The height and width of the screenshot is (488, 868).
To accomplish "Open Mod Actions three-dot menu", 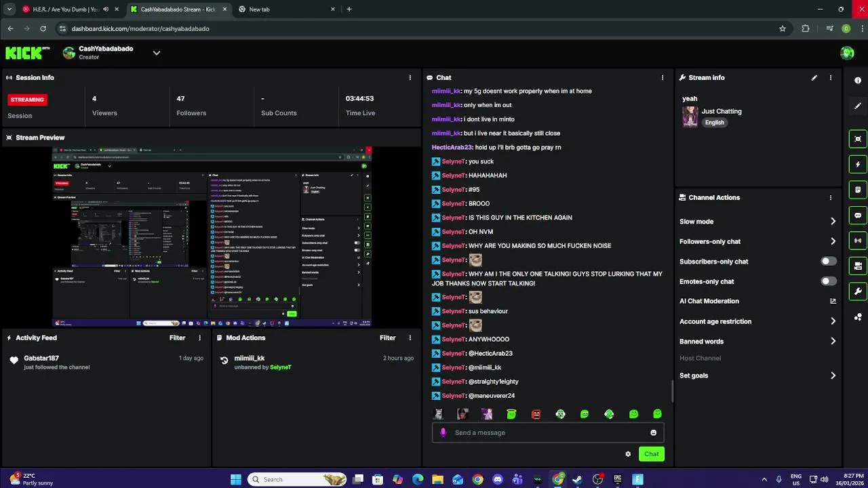I will click(410, 338).
